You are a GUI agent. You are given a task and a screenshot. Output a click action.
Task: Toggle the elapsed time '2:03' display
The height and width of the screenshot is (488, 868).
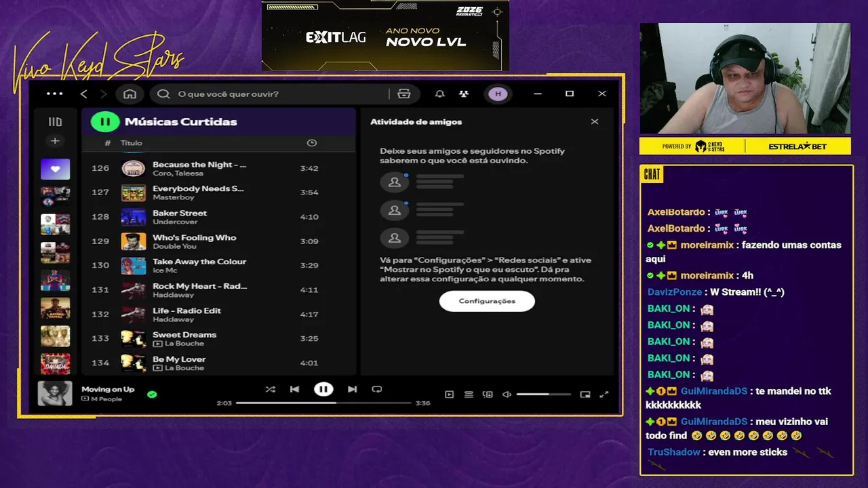pos(224,403)
